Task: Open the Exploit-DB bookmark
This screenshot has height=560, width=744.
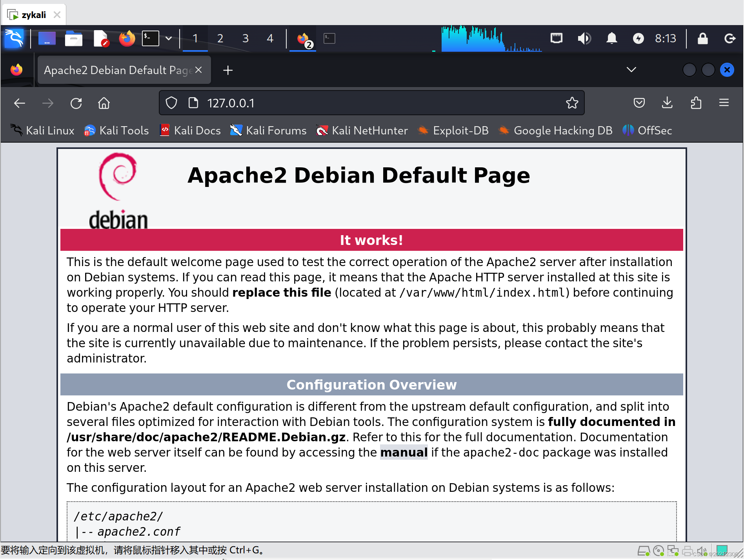Action: click(453, 130)
